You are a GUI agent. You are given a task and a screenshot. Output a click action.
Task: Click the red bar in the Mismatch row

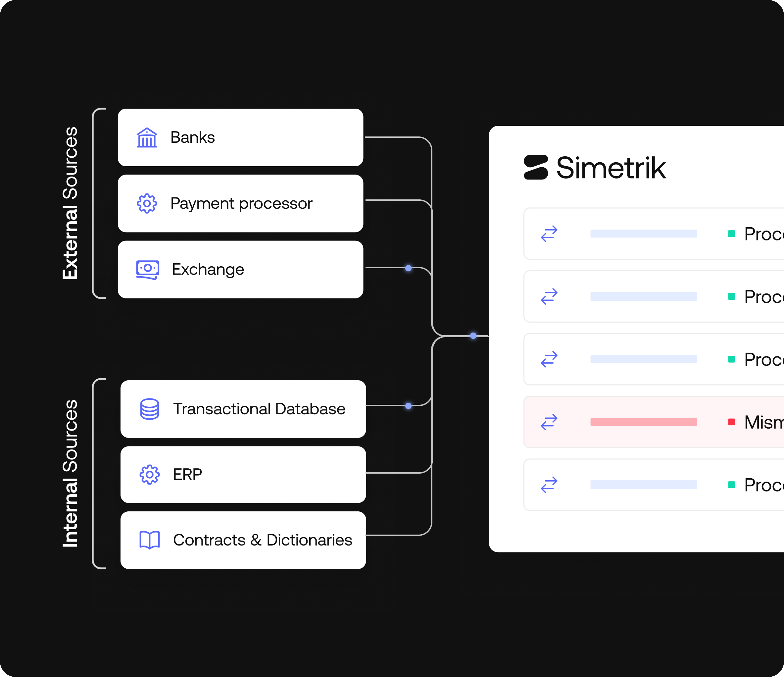pyautogui.click(x=644, y=422)
